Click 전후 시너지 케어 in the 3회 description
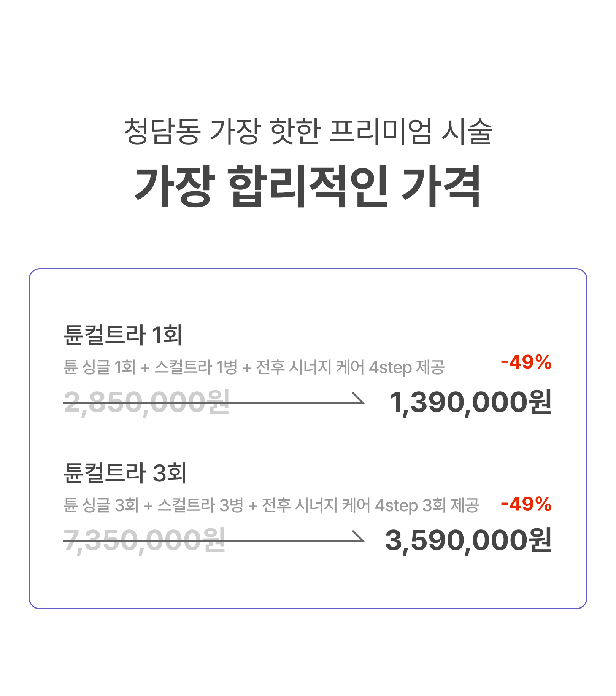Viewport: 616px width, 696px height. [316, 505]
